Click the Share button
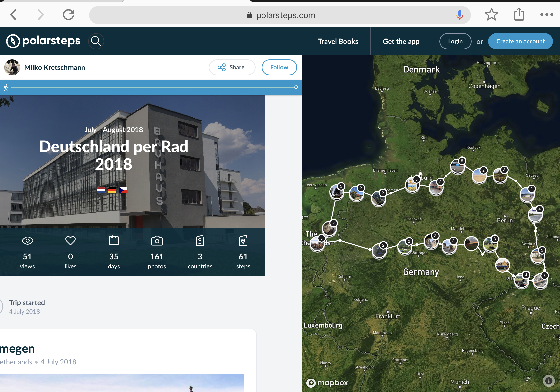Image resolution: width=560 pixels, height=392 pixels. point(232,67)
